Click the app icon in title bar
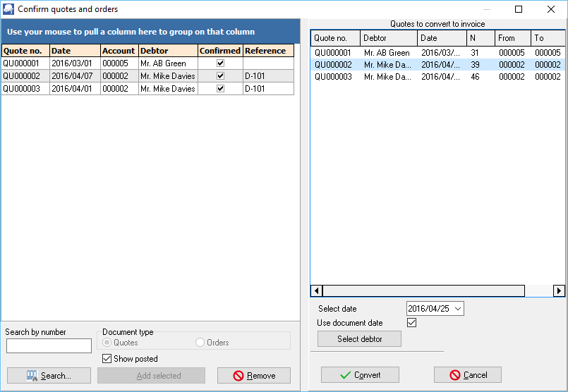568x392 pixels. [8, 9]
